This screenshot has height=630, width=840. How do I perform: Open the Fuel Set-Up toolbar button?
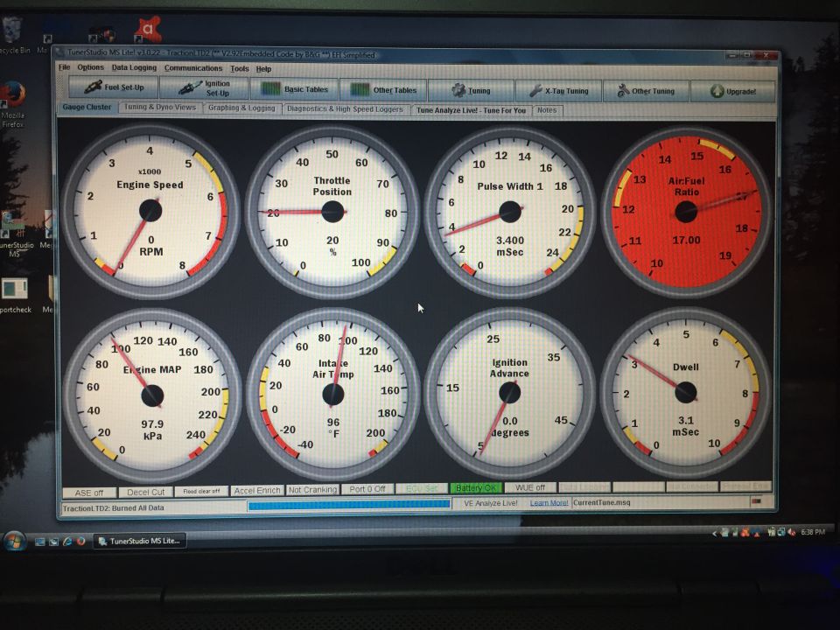click(x=114, y=87)
